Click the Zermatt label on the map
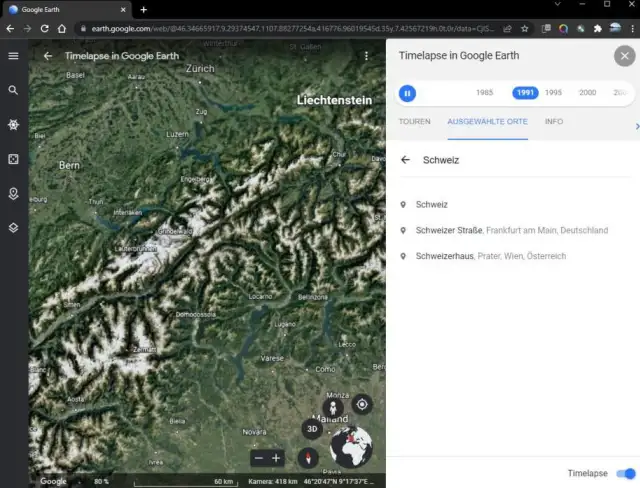 pyautogui.click(x=144, y=350)
